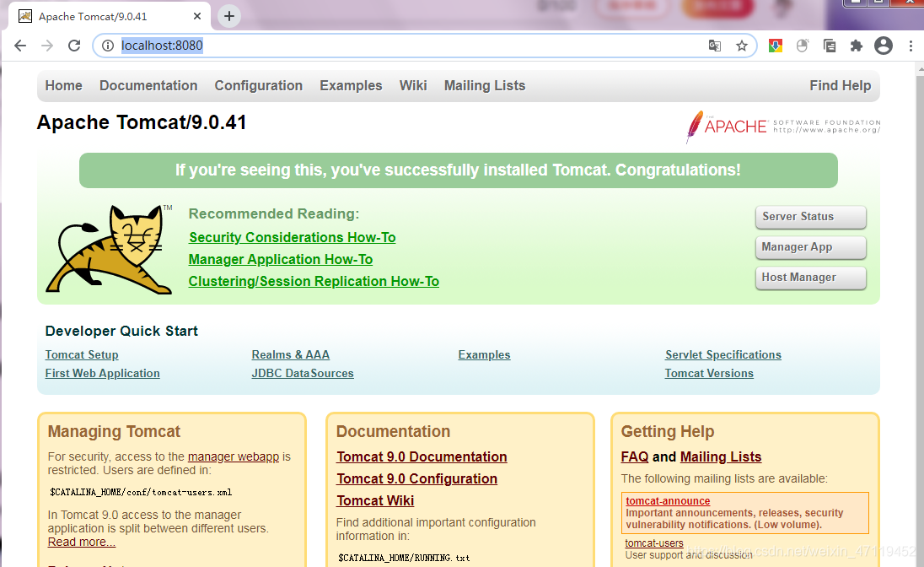This screenshot has width=924, height=567.
Task: View site information icon in address bar
Action: point(108,46)
